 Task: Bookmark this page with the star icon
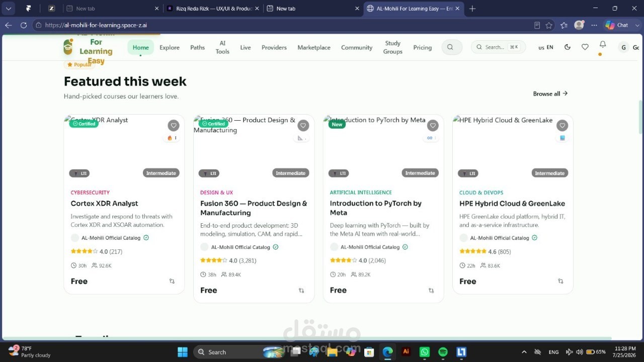(549, 25)
